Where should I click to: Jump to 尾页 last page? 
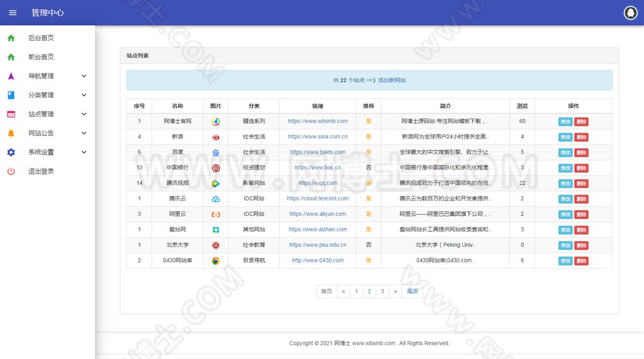point(412,291)
